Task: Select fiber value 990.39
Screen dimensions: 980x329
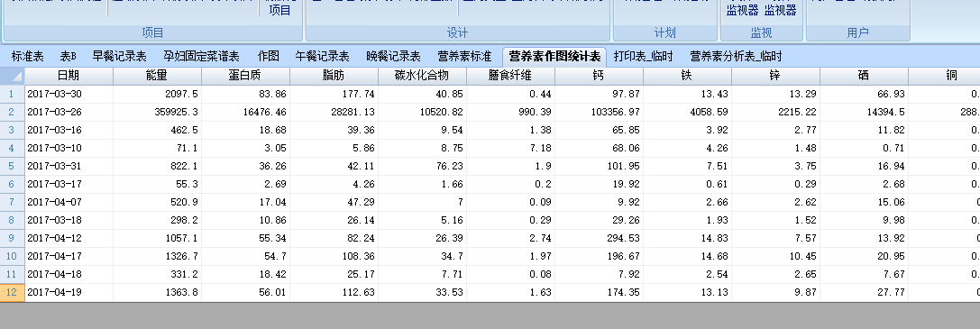Action: [510, 113]
